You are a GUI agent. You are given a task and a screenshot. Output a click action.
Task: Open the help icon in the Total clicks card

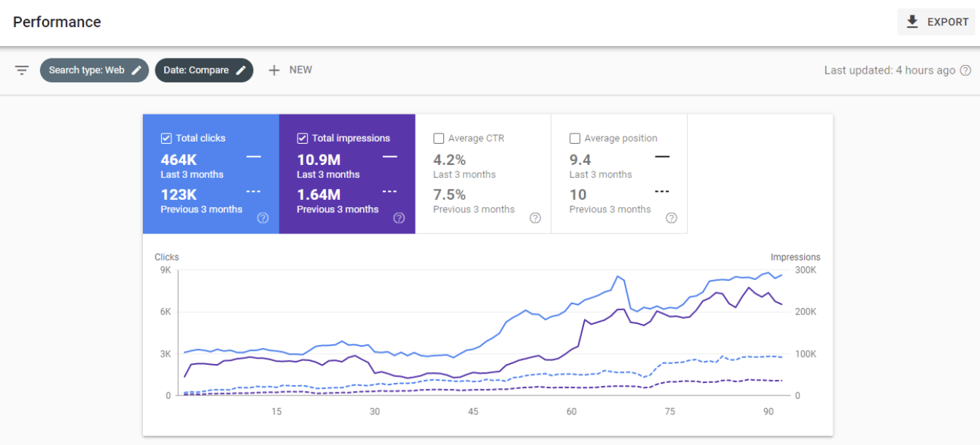click(263, 217)
